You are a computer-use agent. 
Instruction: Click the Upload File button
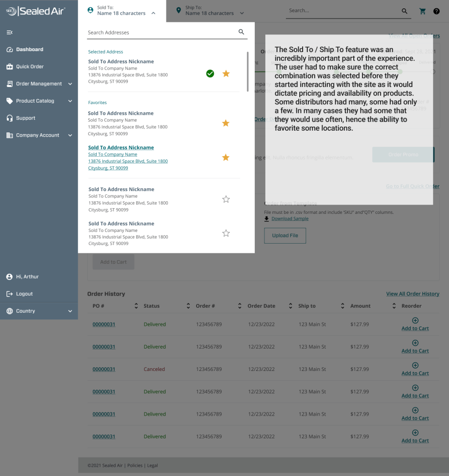click(x=285, y=235)
